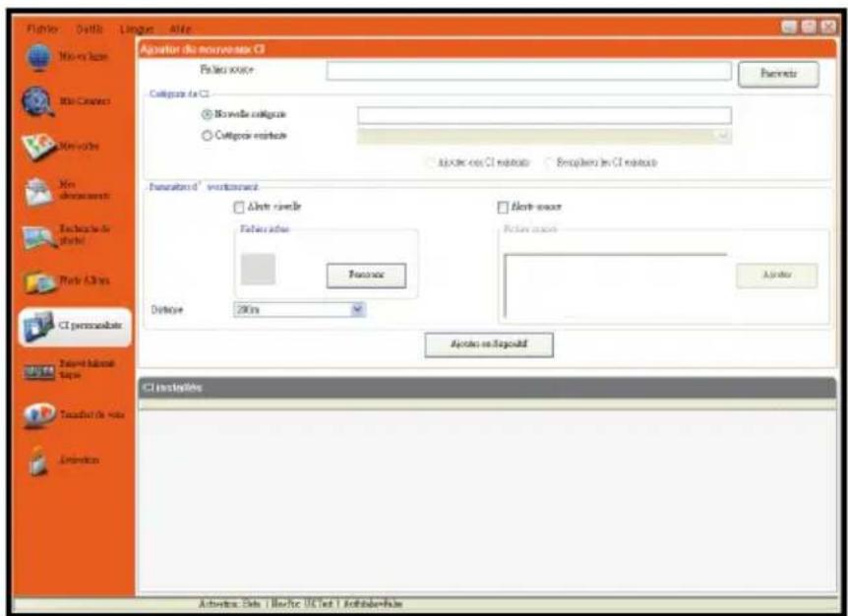Minimize the application window
Image resolution: width=848 pixels, height=616 pixels.
[x=789, y=27]
